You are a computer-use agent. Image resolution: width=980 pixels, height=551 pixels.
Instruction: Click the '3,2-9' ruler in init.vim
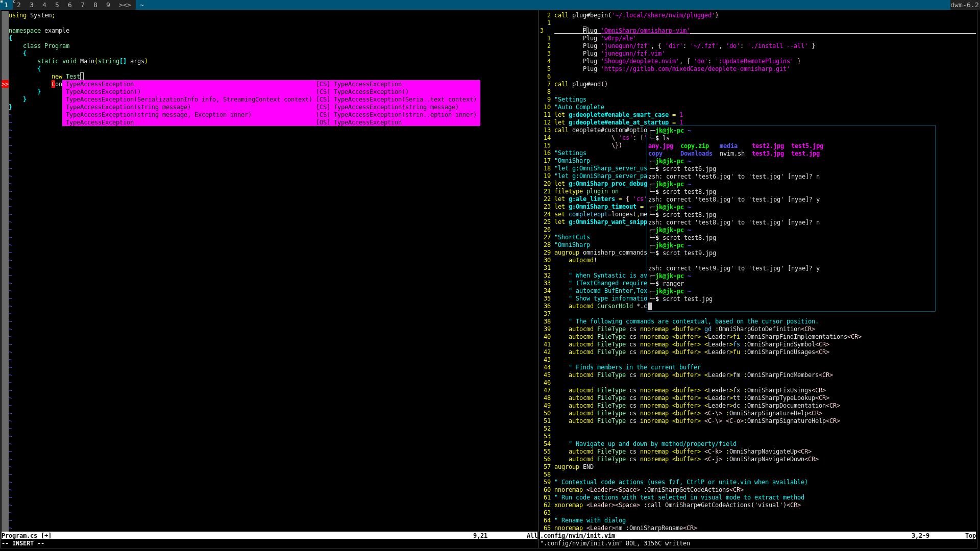coord(920,536)
